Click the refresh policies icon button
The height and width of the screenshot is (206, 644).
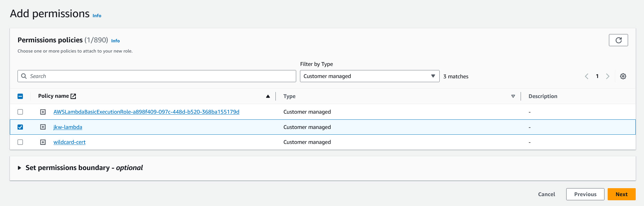pos(618,40)
